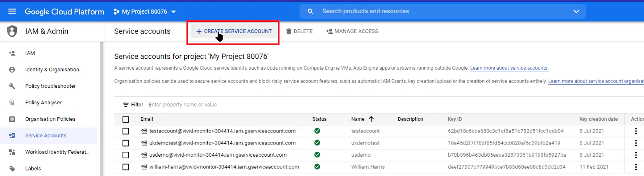
Task: Tick checkbox for ukdemotest row
Action: coord(126,143)
